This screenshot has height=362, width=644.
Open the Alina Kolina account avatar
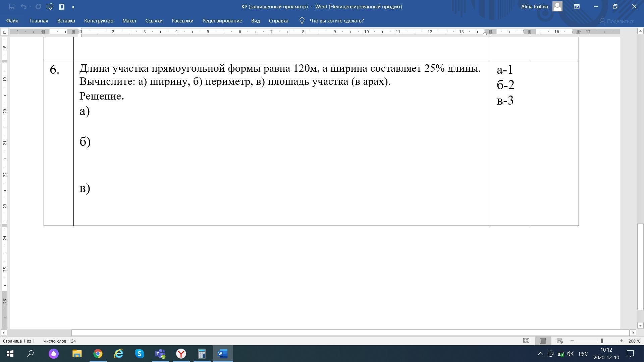tap(557, 7)
